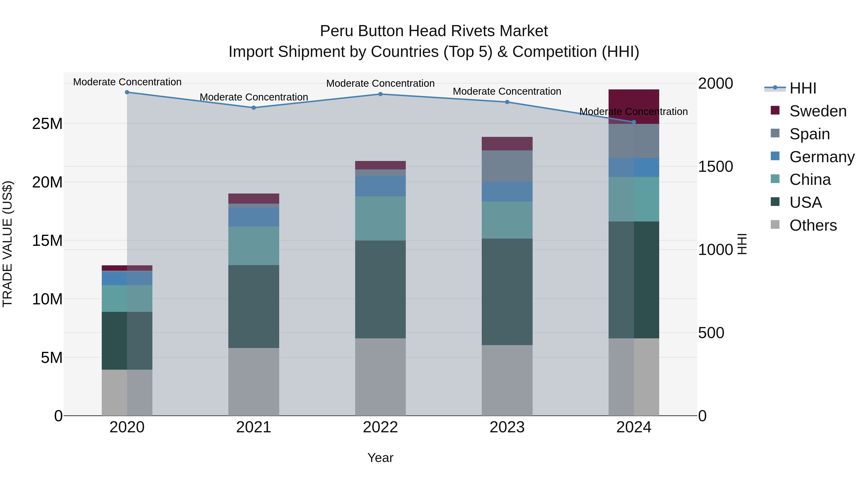The height and width of the screenshot is (488, 868).
Task: Select the Sweden segment of the 2024 bar
Action: [634, 107]
